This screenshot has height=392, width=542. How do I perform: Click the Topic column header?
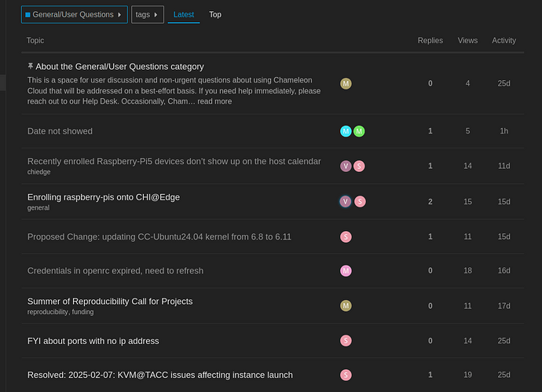point(35,40)
